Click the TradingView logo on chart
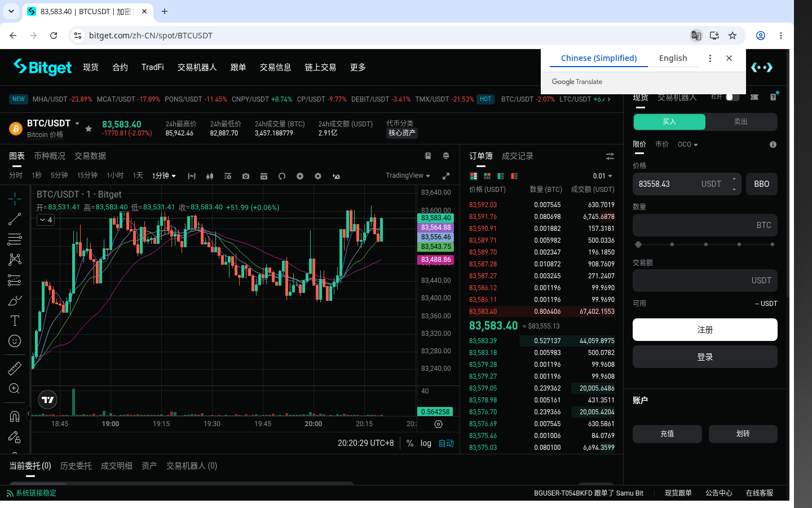The image size is (812, 508). coord(48,400)
